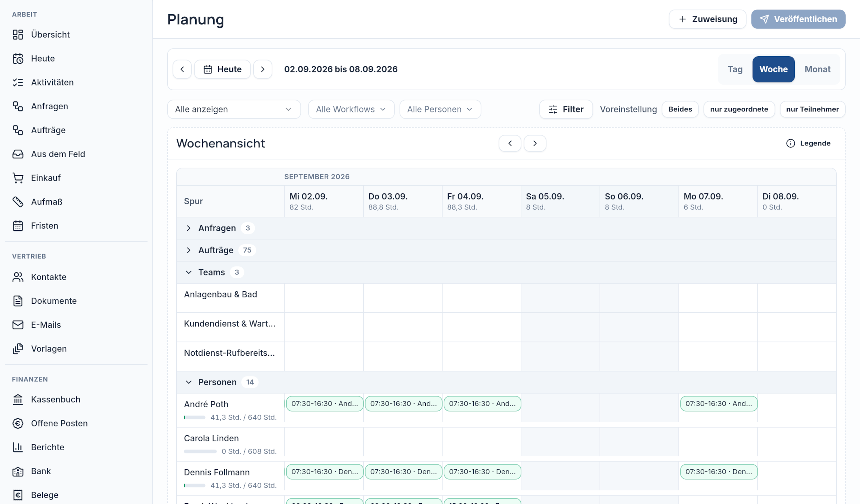Open the Übersicht grid icon
This screenshot has height=504, width=860.
click(x=18, y=34)
